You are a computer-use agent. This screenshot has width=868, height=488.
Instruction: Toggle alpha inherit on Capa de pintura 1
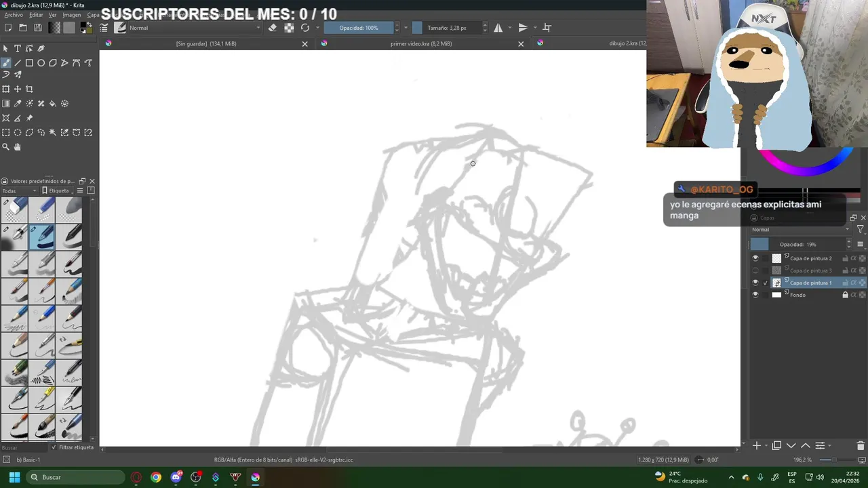point(854,283)
